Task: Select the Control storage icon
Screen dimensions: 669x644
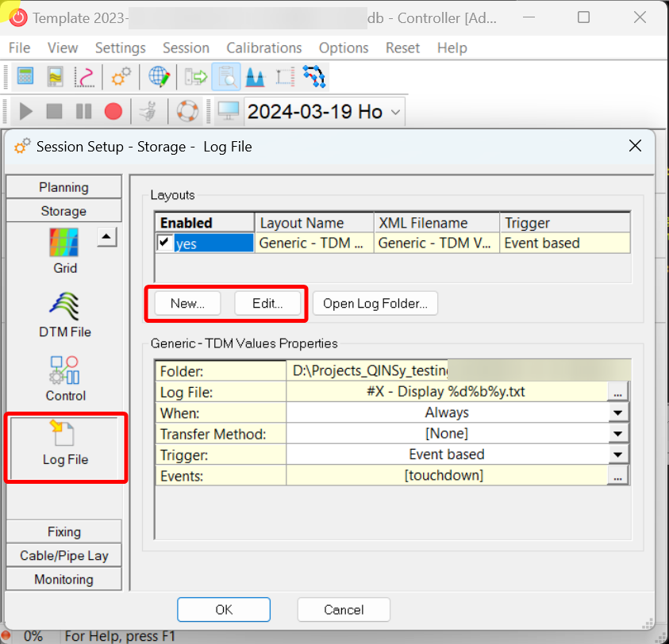Action: click(65, 379)
